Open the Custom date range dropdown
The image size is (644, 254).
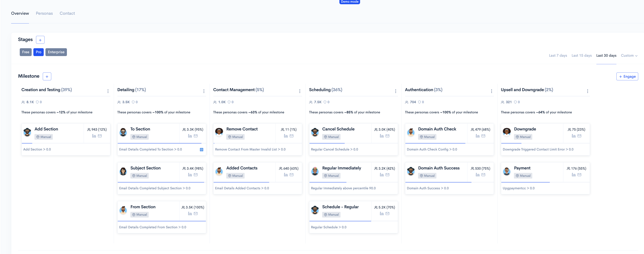629,55
